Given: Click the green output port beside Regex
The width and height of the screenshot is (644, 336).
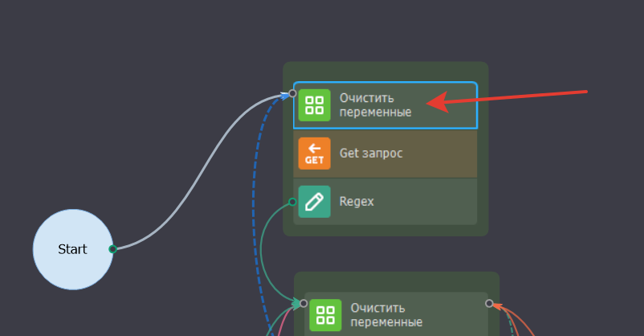Looking at the screenshot, I should point(292,202).
